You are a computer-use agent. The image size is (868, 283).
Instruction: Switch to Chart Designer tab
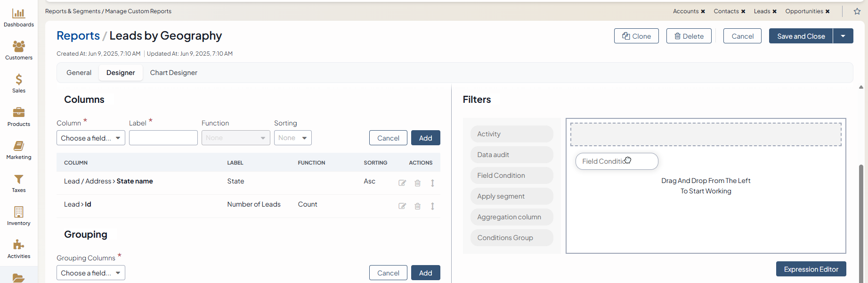tap(173, 73)
